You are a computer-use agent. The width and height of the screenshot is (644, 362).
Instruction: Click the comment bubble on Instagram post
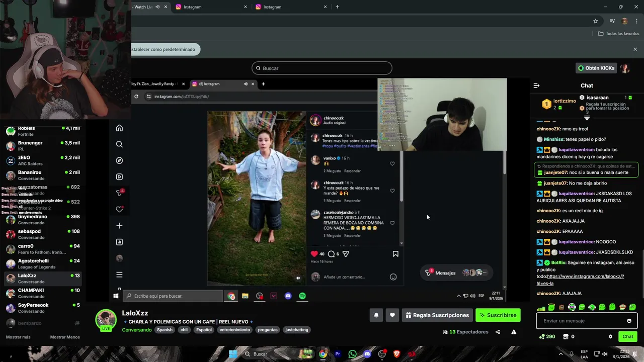click(x=331, y=254)
